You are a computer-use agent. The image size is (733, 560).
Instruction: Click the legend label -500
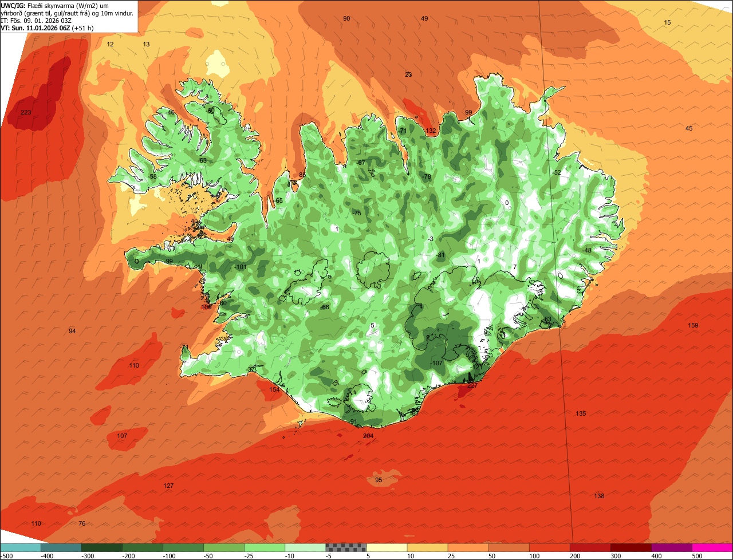(6, 555)
